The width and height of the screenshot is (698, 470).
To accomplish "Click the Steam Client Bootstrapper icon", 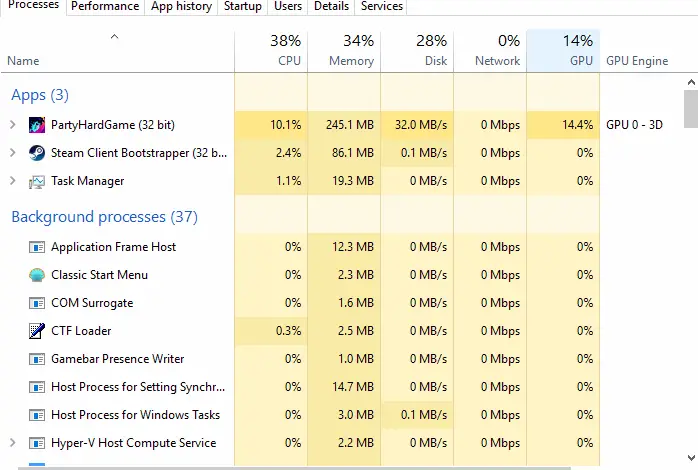I will (x=37, y=153).
